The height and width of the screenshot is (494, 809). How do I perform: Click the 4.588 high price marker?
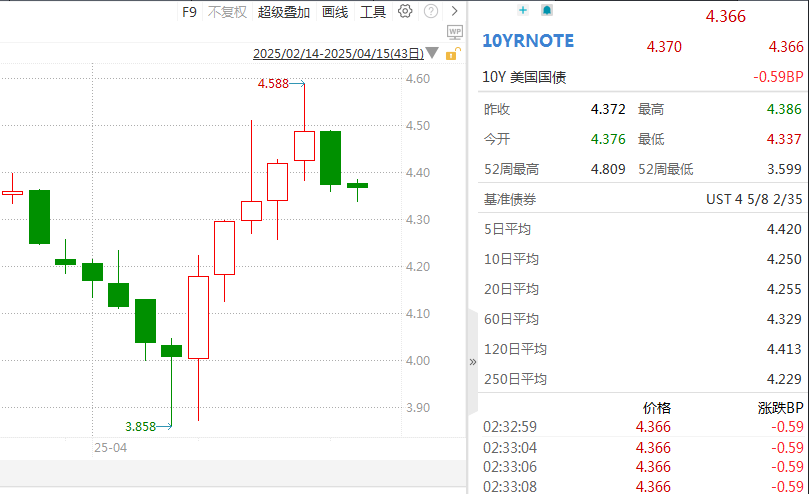[x=273, y=84]
